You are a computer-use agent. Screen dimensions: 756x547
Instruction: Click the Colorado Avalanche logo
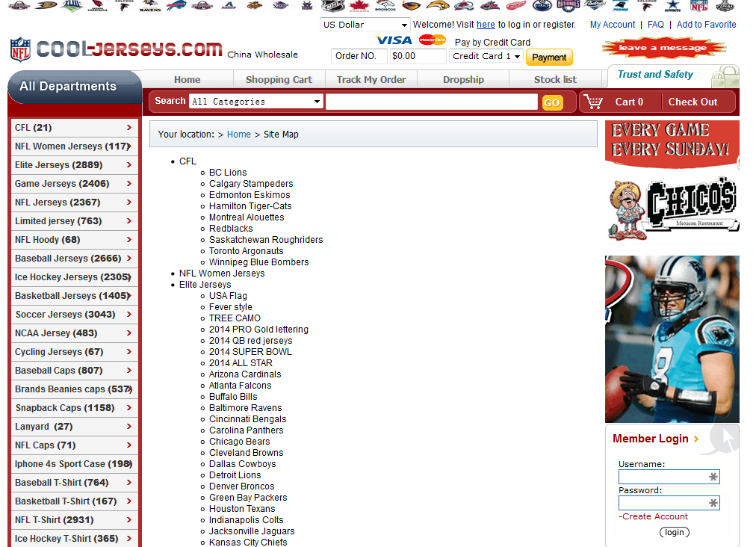point(464,5)
